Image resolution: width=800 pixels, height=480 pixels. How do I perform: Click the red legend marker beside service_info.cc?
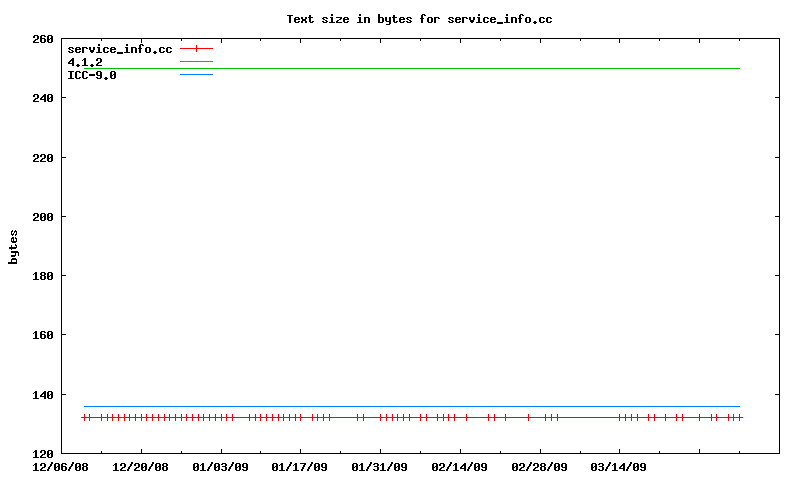pos(197,48)
